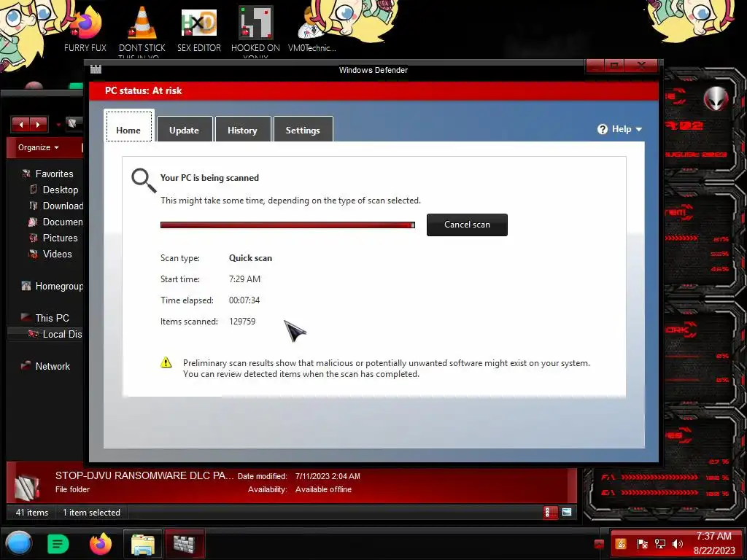Select Pictures in Explorer sidebar
Viewport: 747px width, 560px height.
pyautogui.click(x=60, y=238)
